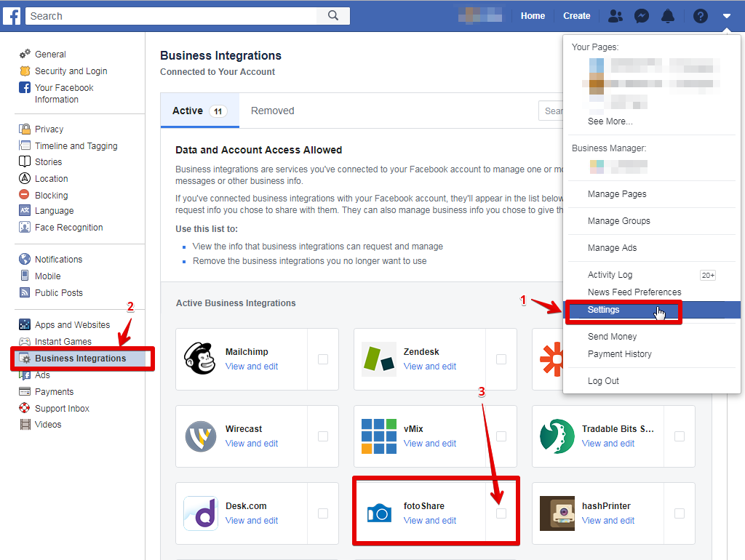Image resolution: width=745 pixels, height=560 pixels.
Task: Click View and edit for hashPrinter
Action: (608, 521)
